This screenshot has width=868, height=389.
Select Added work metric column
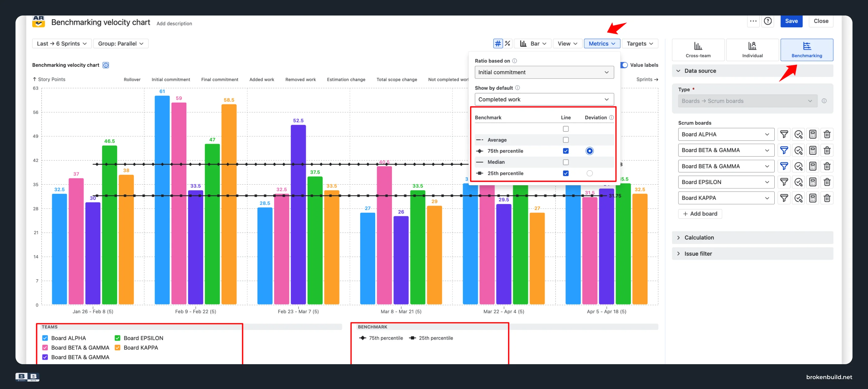click(x=261, y=79)
